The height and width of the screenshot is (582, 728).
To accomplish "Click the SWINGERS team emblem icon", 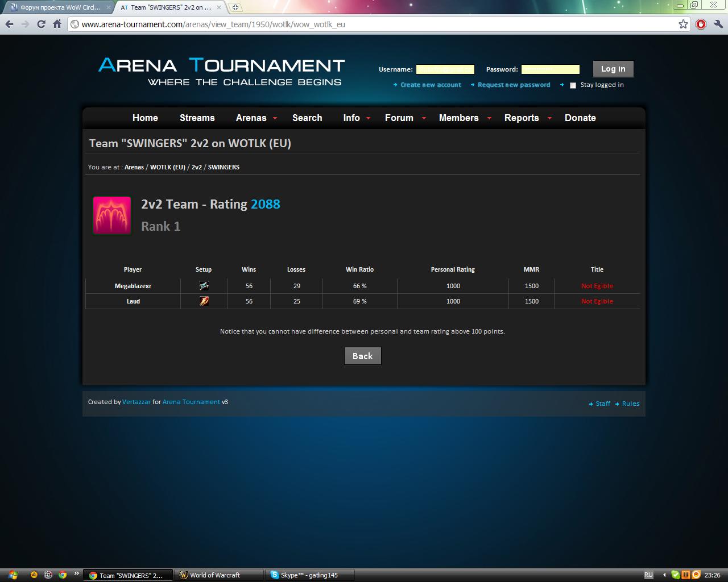I will coord(112,215).
